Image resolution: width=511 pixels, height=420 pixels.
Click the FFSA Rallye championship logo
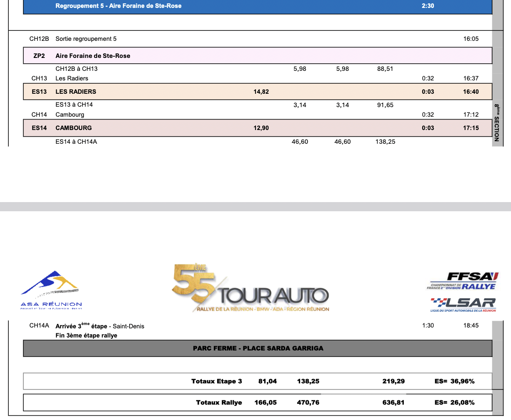[463, 281]
